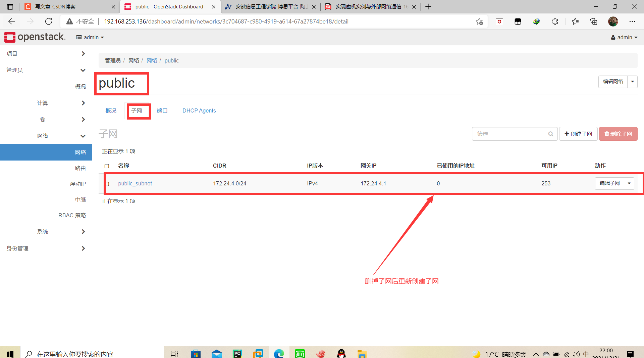The height and width of the screenshot is (358, 644).
Task: Open the DHCP Agents tab
Action: 199,111
